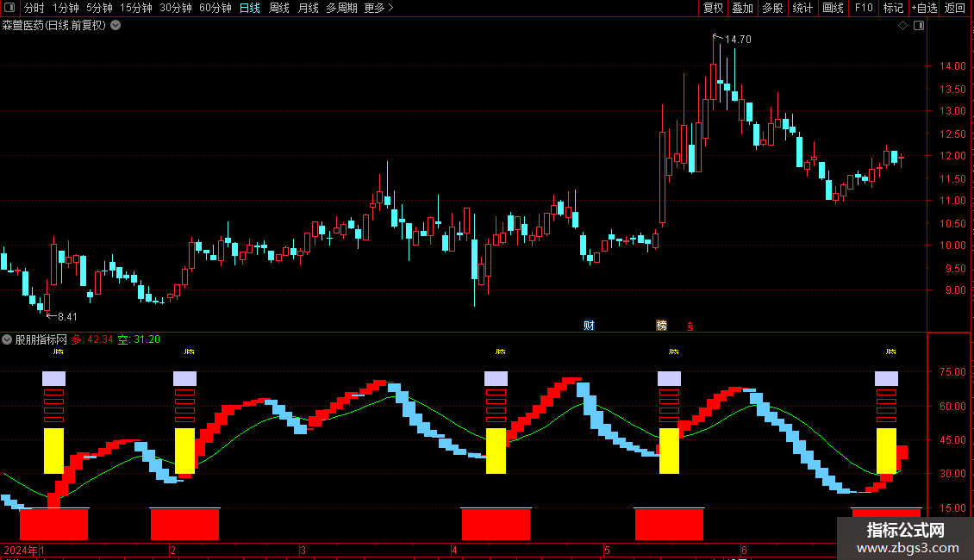
Task: Switch to the 60分钟 period tab
Action: (x=215, y=8)
